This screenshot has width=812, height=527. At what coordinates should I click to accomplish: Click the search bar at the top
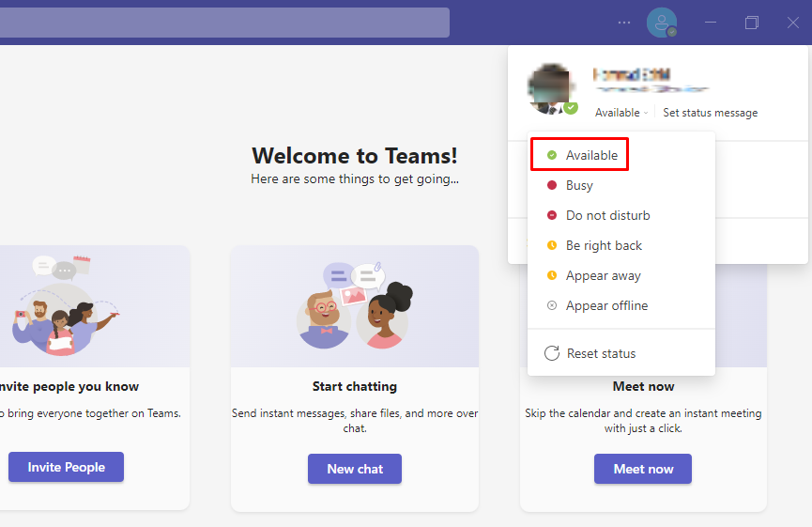224,23
